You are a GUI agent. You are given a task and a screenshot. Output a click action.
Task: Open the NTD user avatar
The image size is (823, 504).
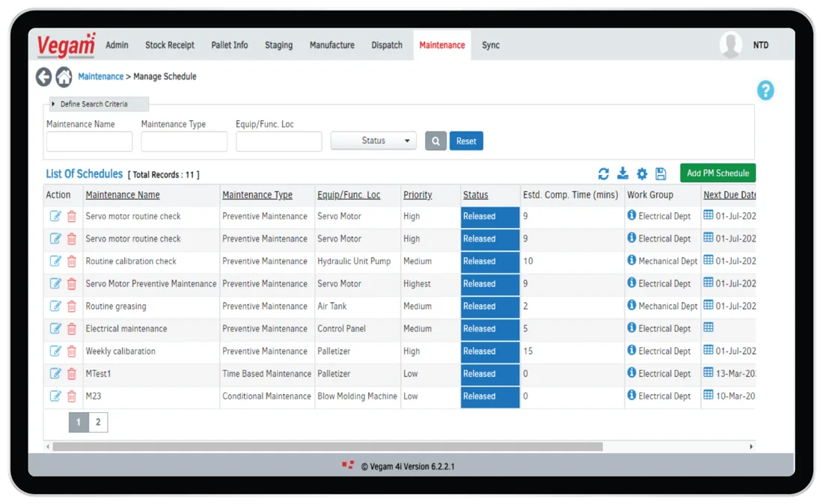coord(731,45)
